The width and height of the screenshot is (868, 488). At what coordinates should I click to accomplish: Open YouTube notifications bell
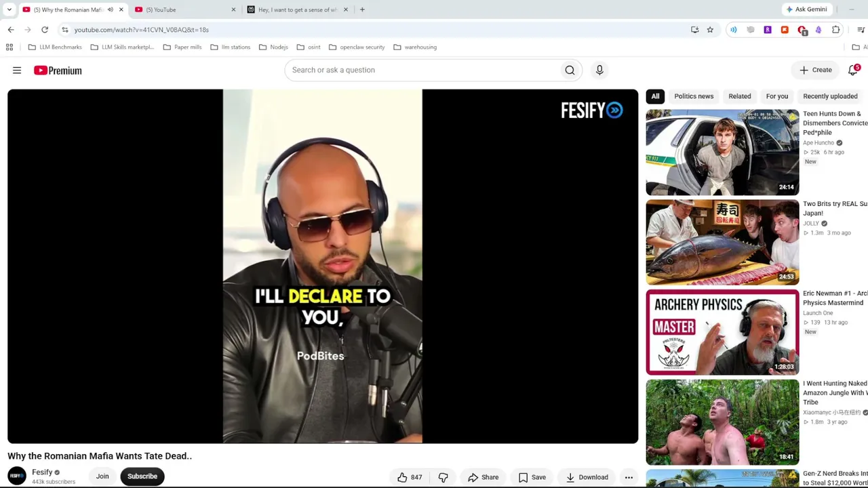click(x=854, y=70)
